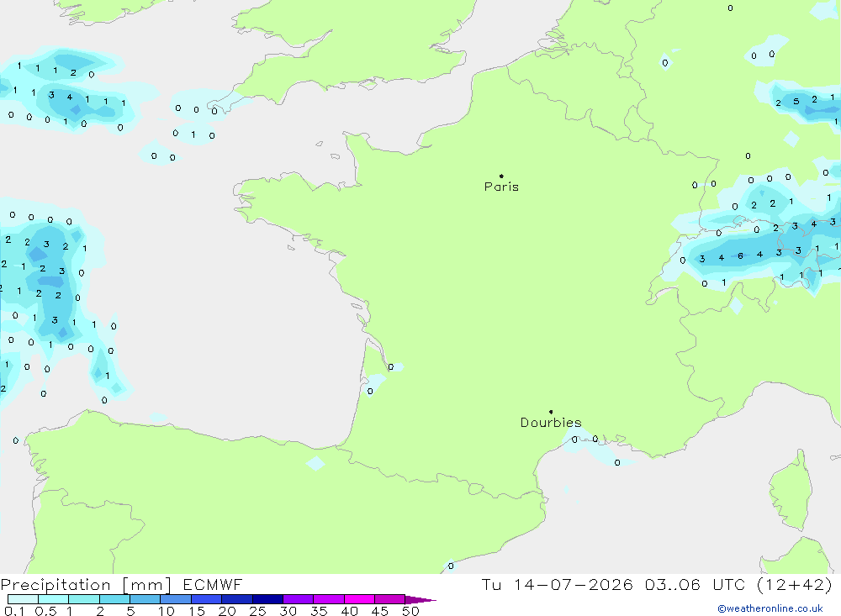The height and width of the screenshot is (616, 841).
Task: Click the legend scale label '25'
Action: click(257, 611)
